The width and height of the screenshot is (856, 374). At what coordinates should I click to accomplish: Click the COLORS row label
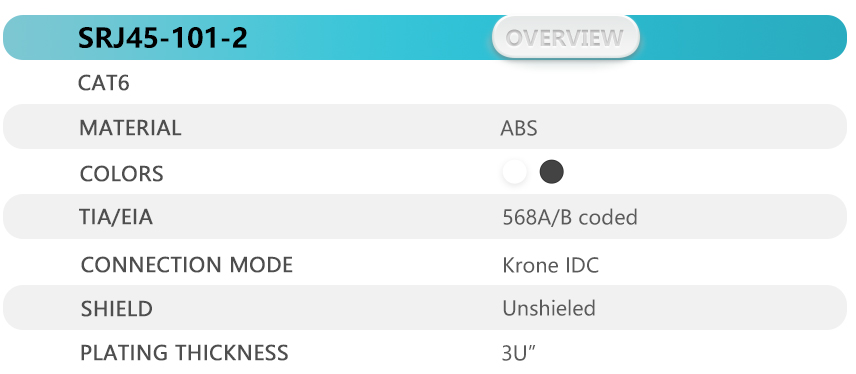[x=121, y=174]
